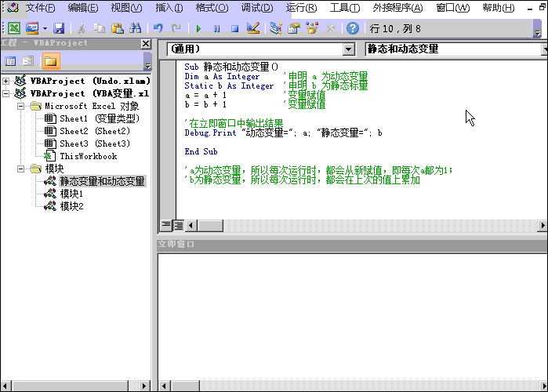Open 调试(D) menu
Screen dimensions: 548x392
click(257, 8)
